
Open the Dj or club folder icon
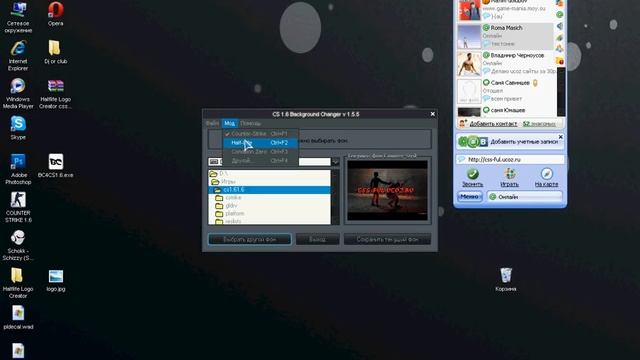click(x=56, y=52)
